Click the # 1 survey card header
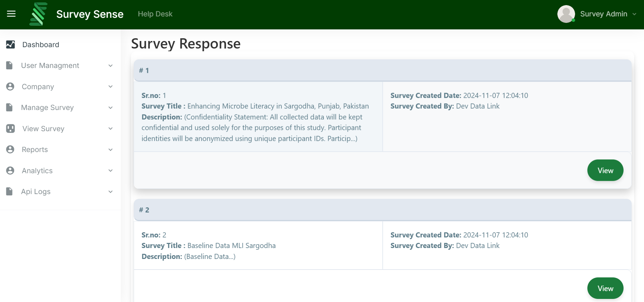Image resolution: width=644 pixels, height=302 pixels. [382, 70]
